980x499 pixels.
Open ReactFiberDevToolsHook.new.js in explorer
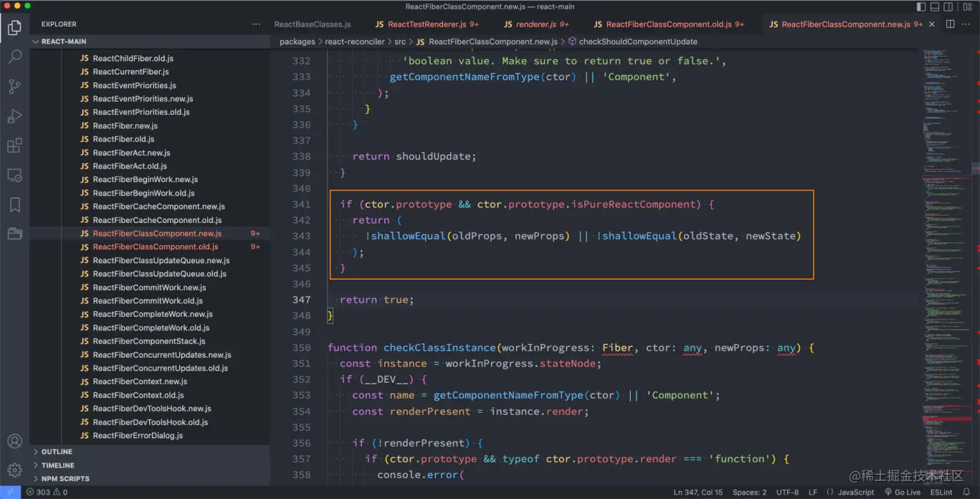tap(151, 409)
